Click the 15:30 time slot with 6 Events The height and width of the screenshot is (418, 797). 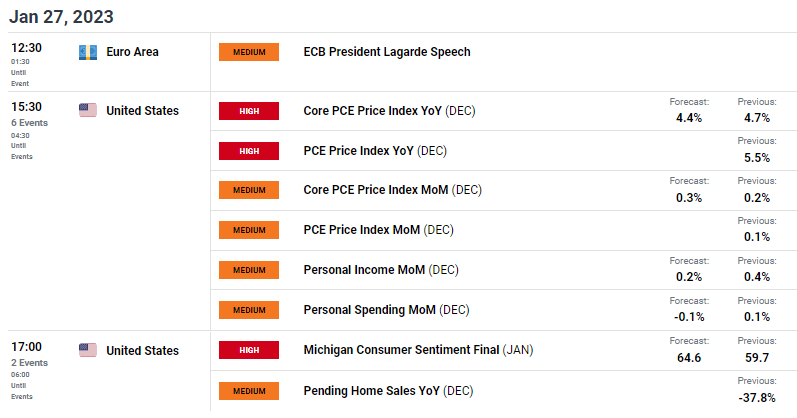coord(26,107)
